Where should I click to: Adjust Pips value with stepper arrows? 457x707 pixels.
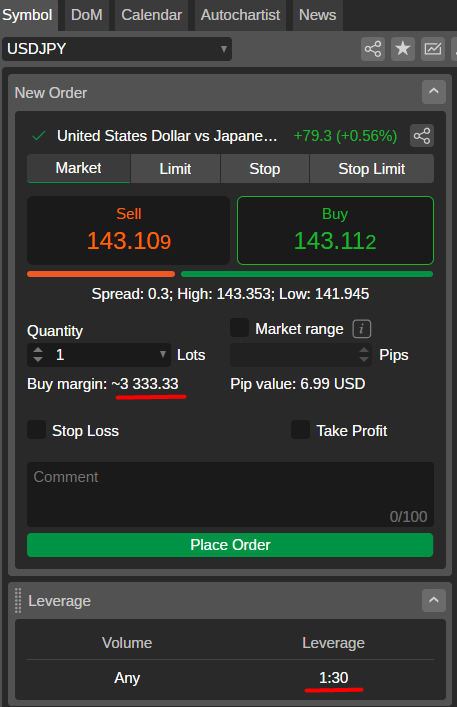[x=364, y=355]
